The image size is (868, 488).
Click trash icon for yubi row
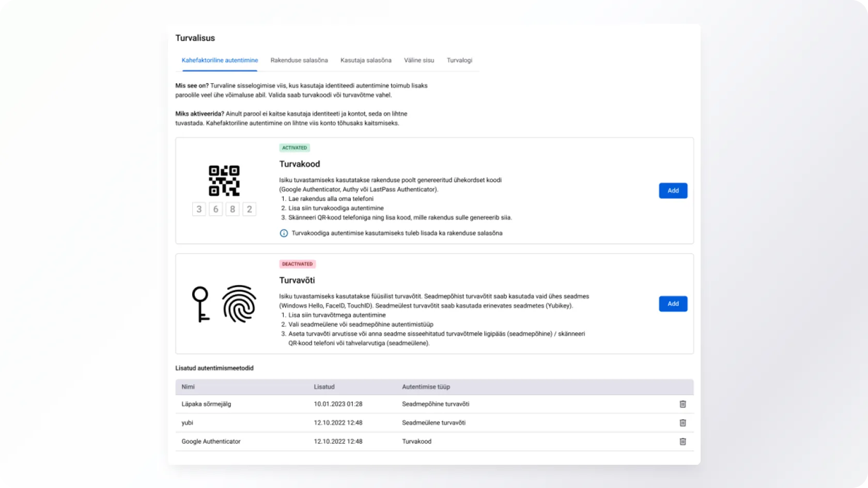[x=683, y=422]
